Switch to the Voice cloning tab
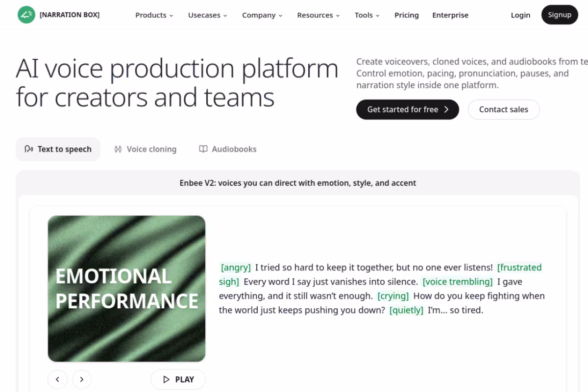 pos(145,149)
